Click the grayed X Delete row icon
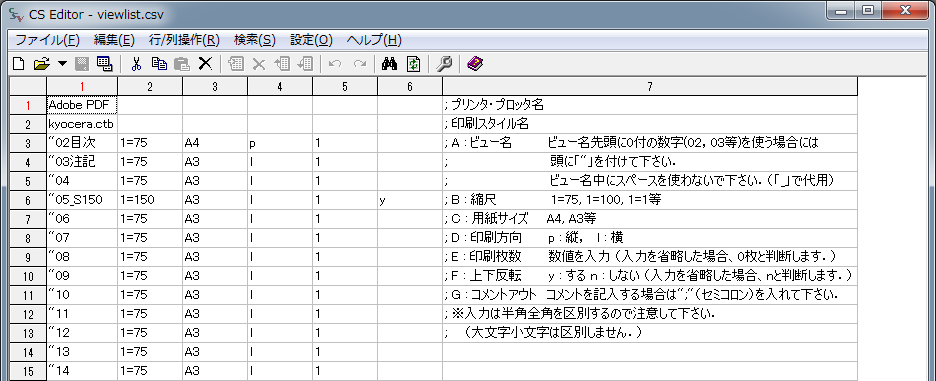The width and height of the screenshot is (936, 381). click(x=259, y=64)
